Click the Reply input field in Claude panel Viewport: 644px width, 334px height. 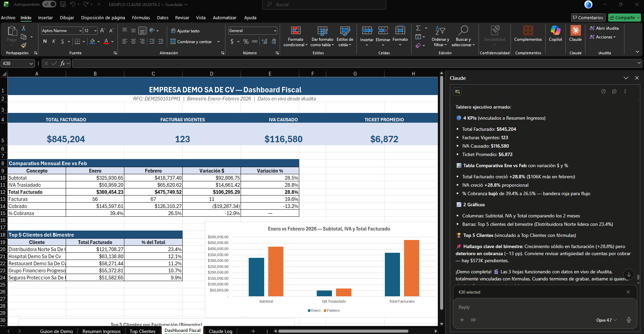(545, 307)
